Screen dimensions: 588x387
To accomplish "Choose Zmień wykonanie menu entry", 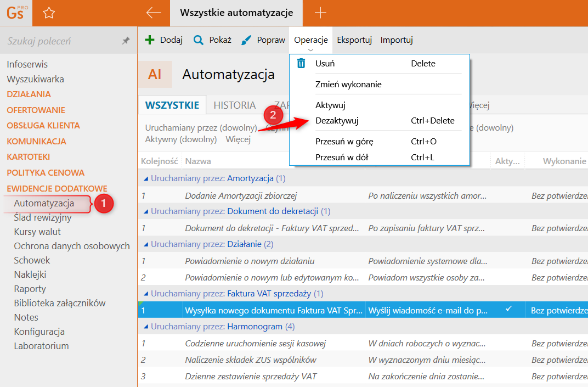I will [379, 85].
